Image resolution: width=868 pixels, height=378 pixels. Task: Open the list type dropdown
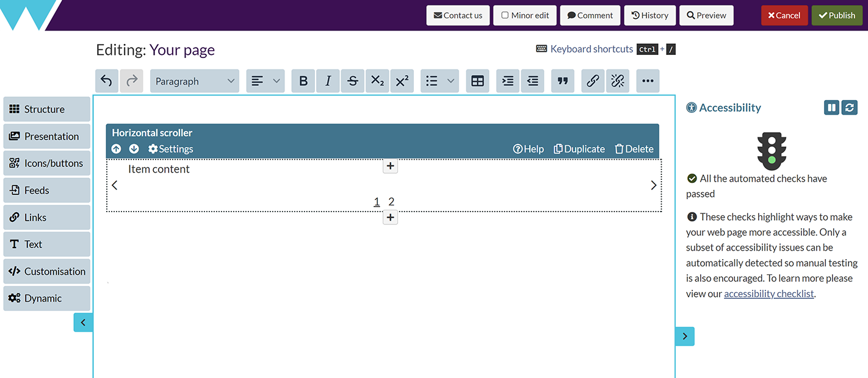(x=439, y=80)
